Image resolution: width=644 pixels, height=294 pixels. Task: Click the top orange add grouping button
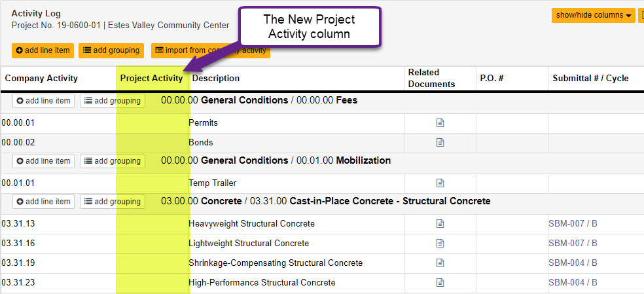[x=112, y=50]
